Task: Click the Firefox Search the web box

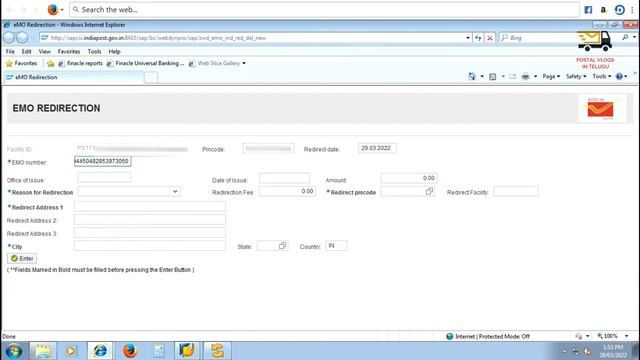Action: (x=324, y=10)
